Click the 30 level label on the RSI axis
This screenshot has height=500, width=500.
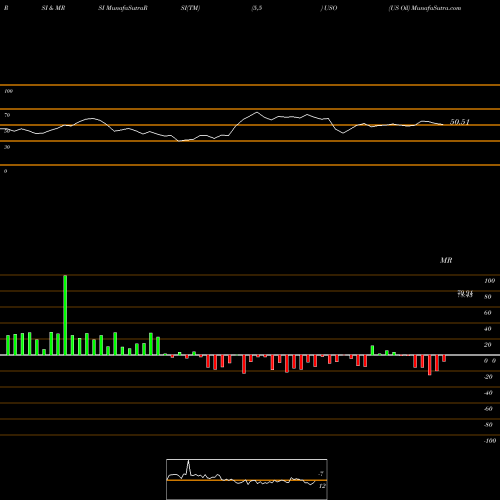click(x=7, y=147)
